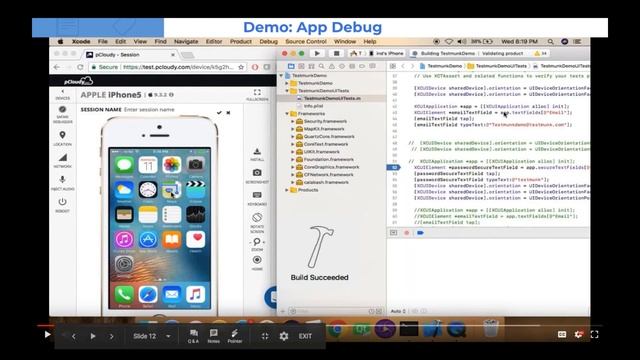
Task: Open the Find navigator magnifier icon
Action: [322, 66]
